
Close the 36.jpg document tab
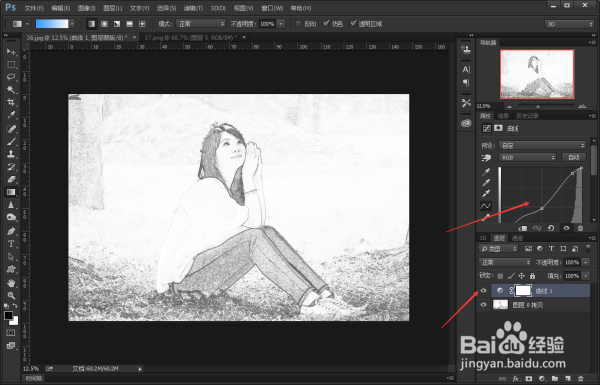134,38
